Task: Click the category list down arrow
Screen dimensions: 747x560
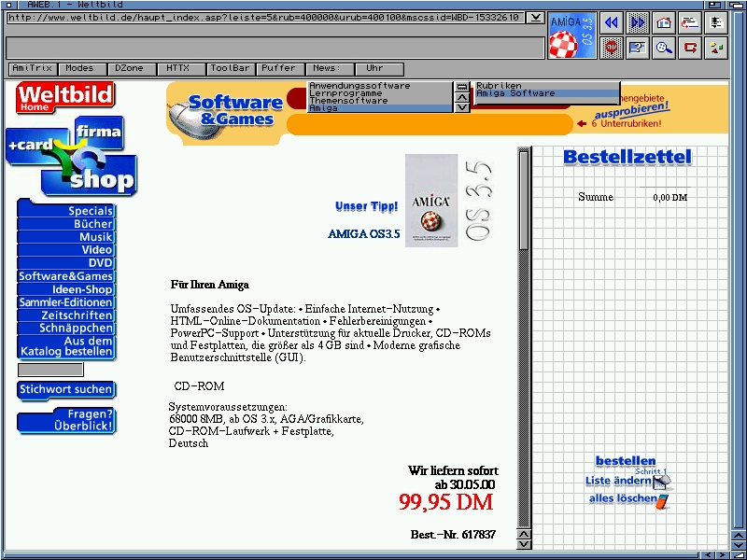Action: (x=461, y=107)
